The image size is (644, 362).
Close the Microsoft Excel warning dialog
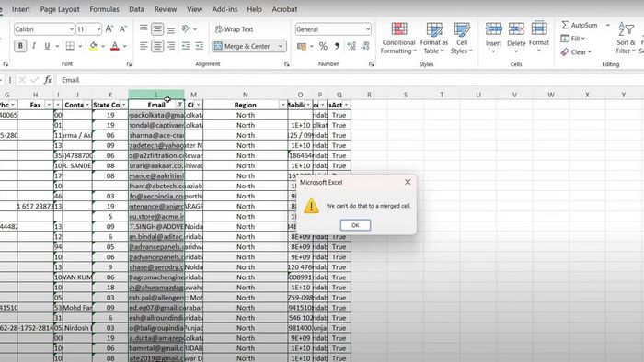[x=408, y=182]
